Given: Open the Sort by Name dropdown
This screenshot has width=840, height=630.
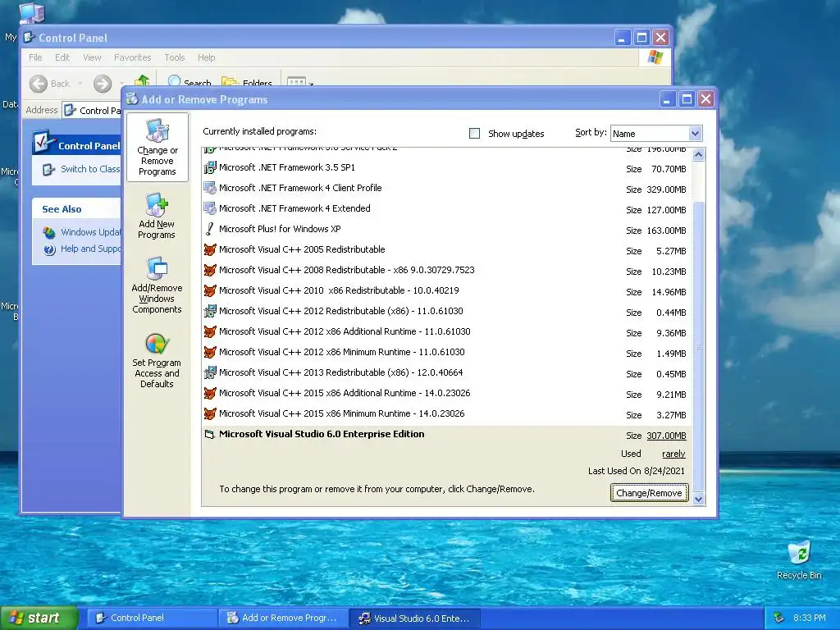Looking at the screenshot, I should click(695, 134).
